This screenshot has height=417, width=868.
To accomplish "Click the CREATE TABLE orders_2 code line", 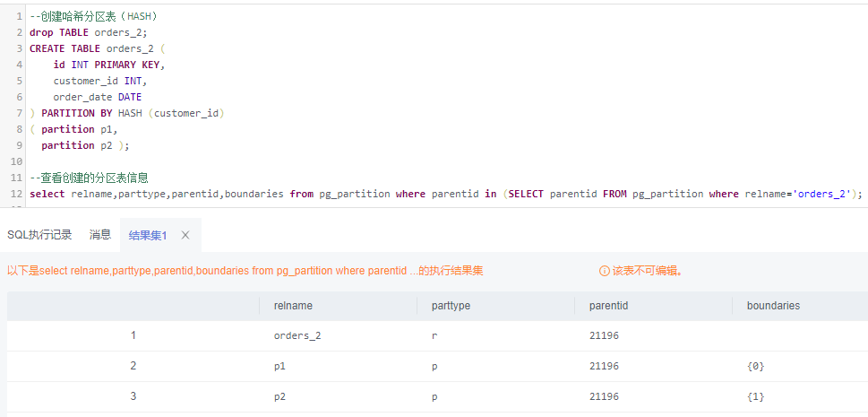I will point(98,48).
